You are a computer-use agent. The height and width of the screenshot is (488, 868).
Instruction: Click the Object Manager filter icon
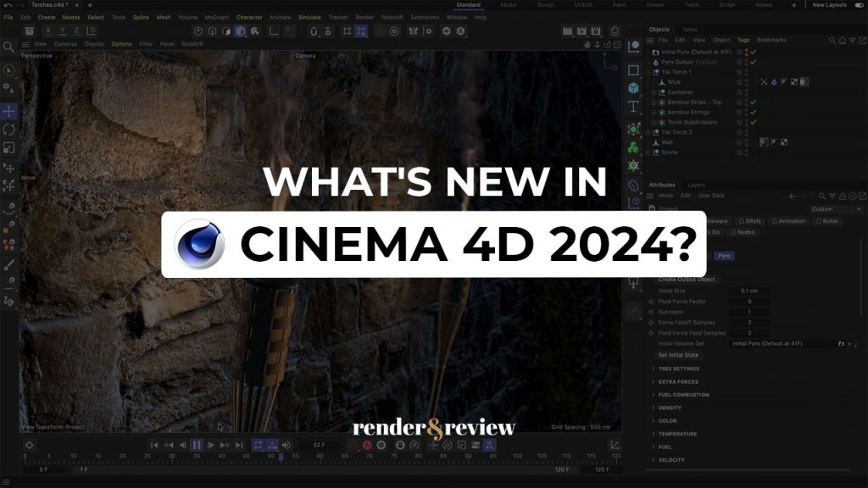point(853,41)
